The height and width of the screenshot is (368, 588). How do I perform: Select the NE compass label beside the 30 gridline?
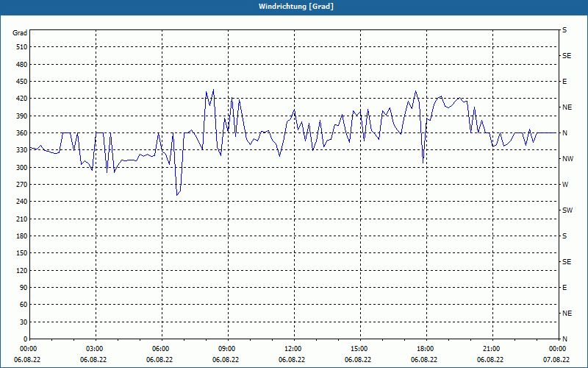coord(567,314)
